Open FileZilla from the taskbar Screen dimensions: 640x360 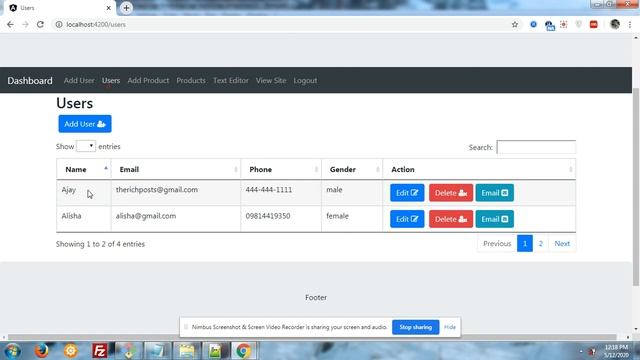click(99, 351)
